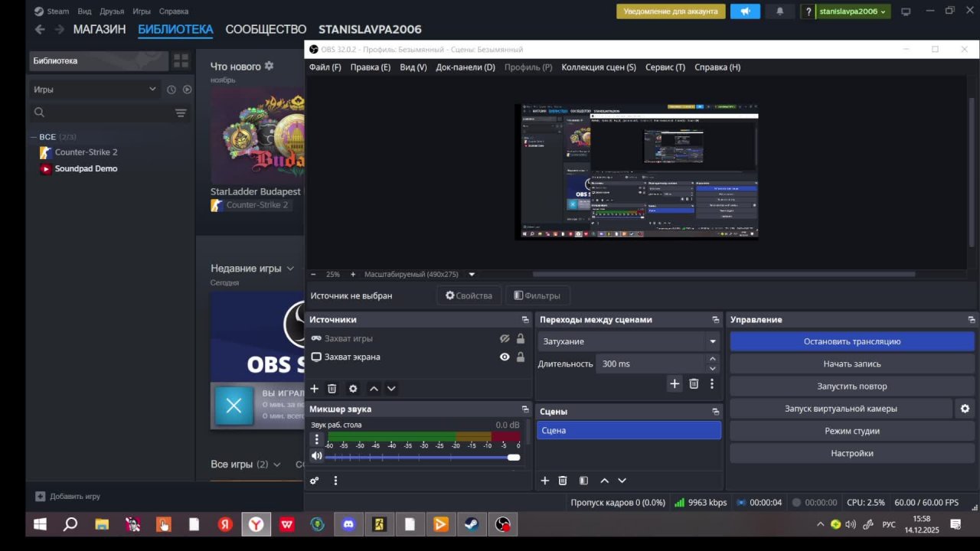This screenshot has width=980, height=551.
Task: Open virtual camera settings gear
Action: tap(965, 409)
